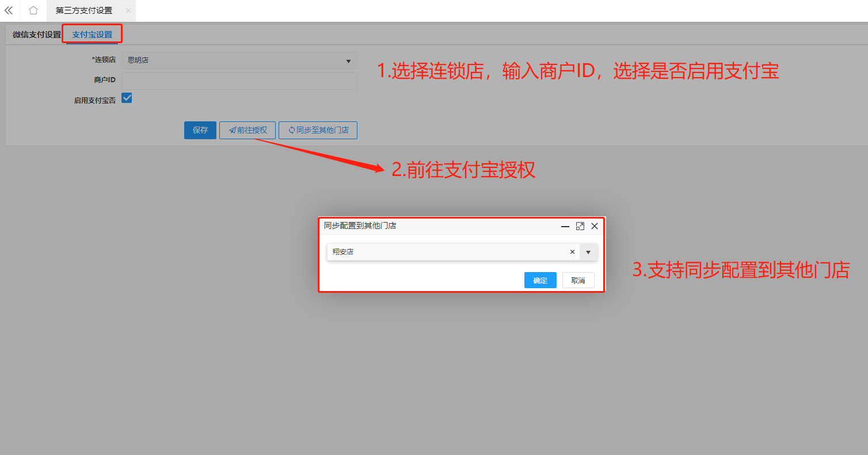Cancel the dialog with the 取消 button

pos(578,280)
